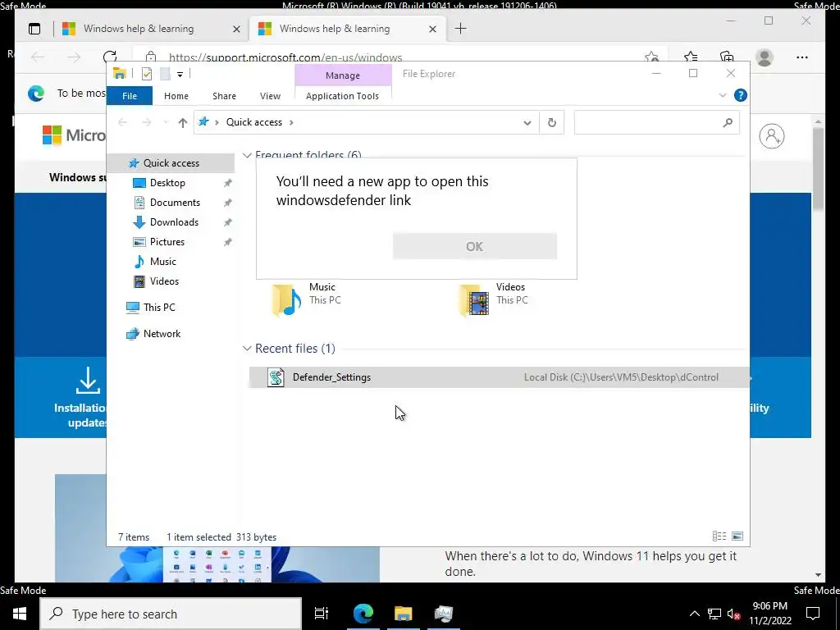The height and width of the screenshot is (630, 840).
Task: Click the Edge icon on the taskbar
Action: coord(363,614)
